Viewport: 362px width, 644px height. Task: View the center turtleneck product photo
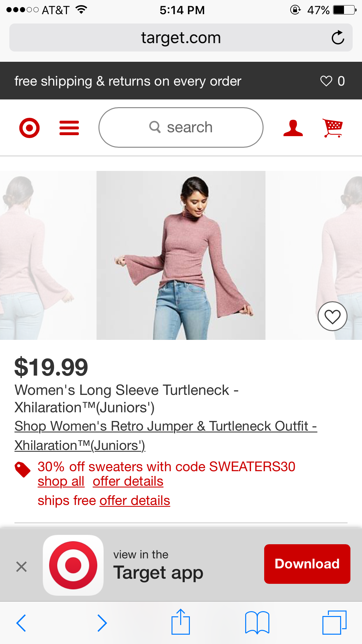181,255
